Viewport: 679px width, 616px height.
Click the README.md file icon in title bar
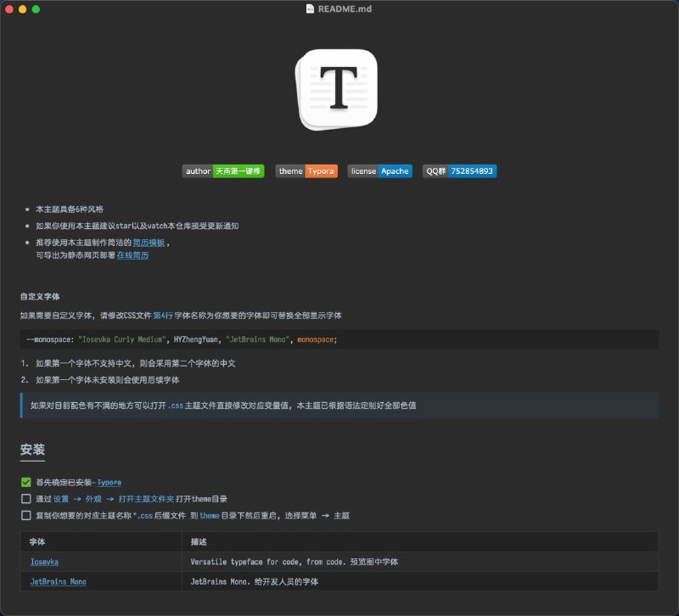coord(310,8)
